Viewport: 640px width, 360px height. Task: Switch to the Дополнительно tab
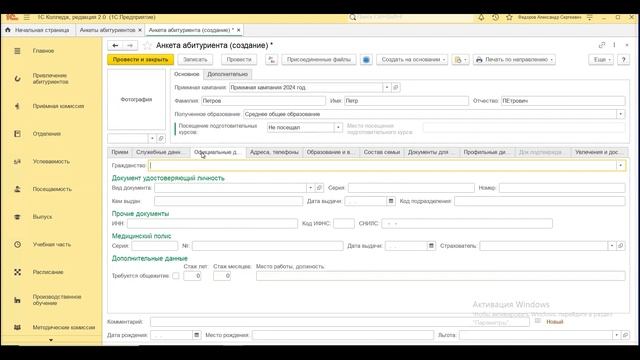[227, 74]
